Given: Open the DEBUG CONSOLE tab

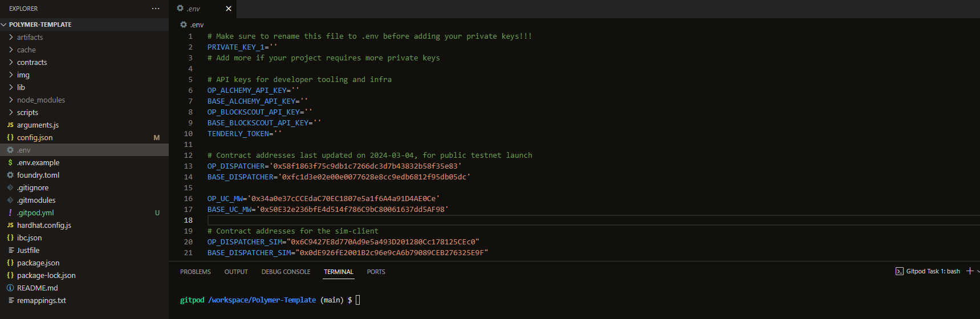Looking at the screenshot, I should click(x=286, y=272).
